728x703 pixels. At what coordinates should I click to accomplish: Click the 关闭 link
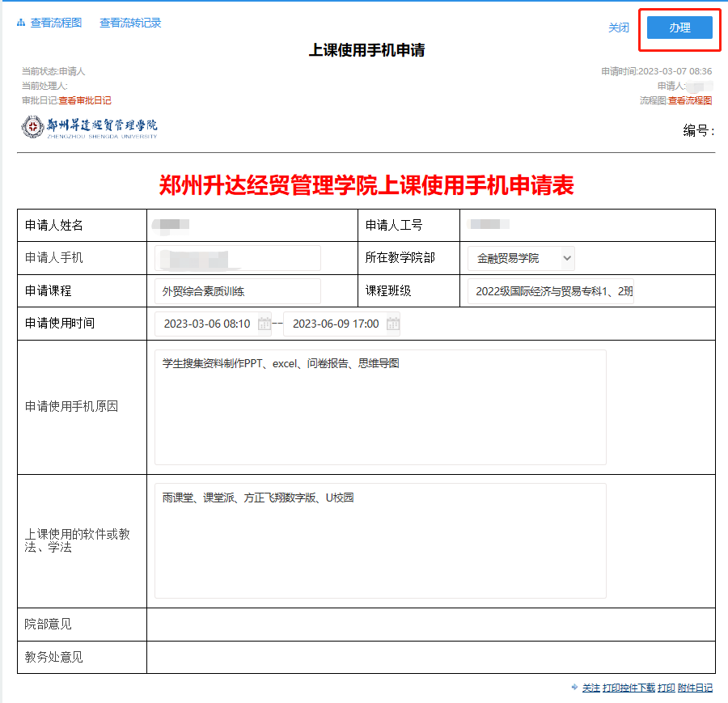(619, 28)
